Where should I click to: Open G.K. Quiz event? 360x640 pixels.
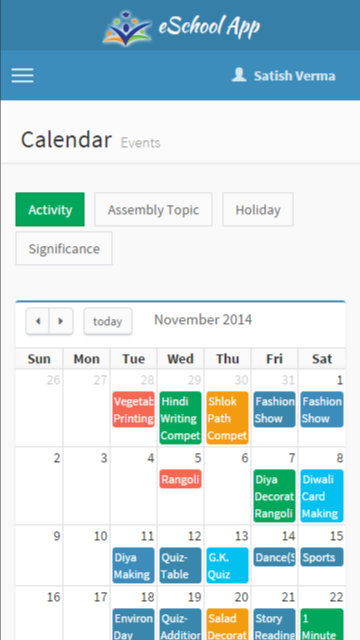click(227, 565)
